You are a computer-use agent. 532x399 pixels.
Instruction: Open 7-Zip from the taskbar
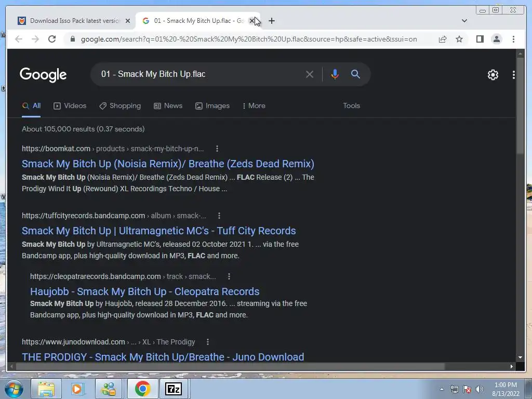pyautogui.click(x=174, y=389)
